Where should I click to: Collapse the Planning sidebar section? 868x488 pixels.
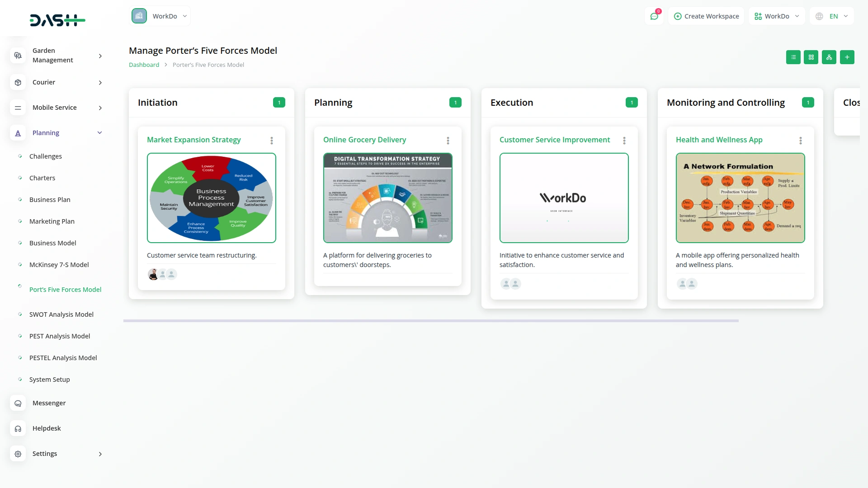pos(100,133)
